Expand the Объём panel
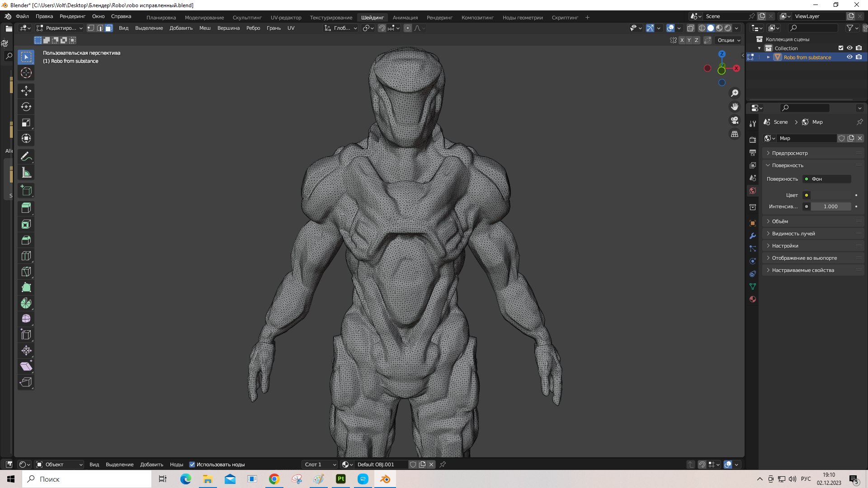Screen dimensions: 868x488 813,221
